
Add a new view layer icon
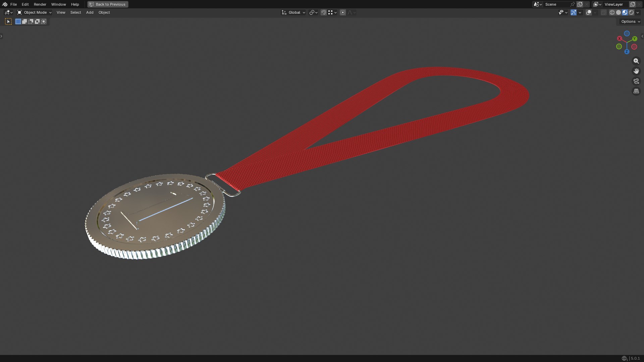coord(633,4)
